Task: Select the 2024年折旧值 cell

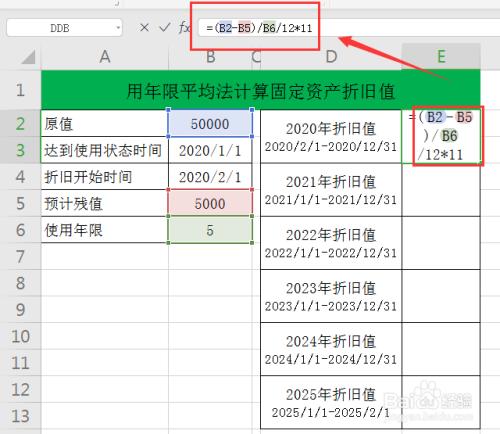Action: click(x=331, y=349)
